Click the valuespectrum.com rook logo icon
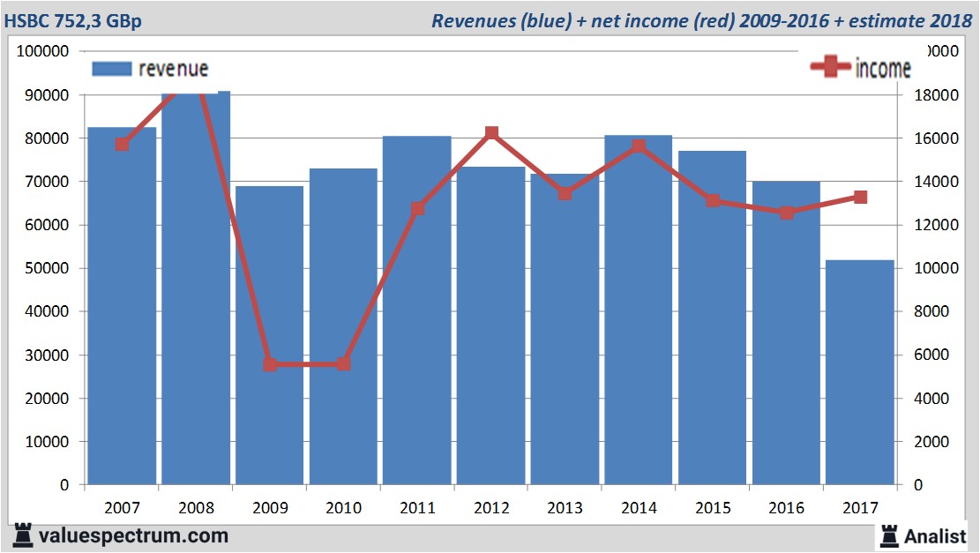980x553 pixels. pos(23,534)
